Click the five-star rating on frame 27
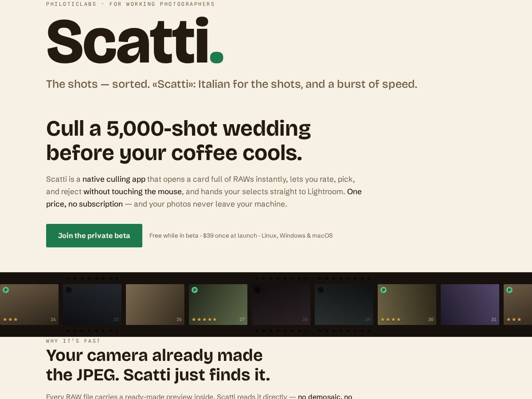 204,319
